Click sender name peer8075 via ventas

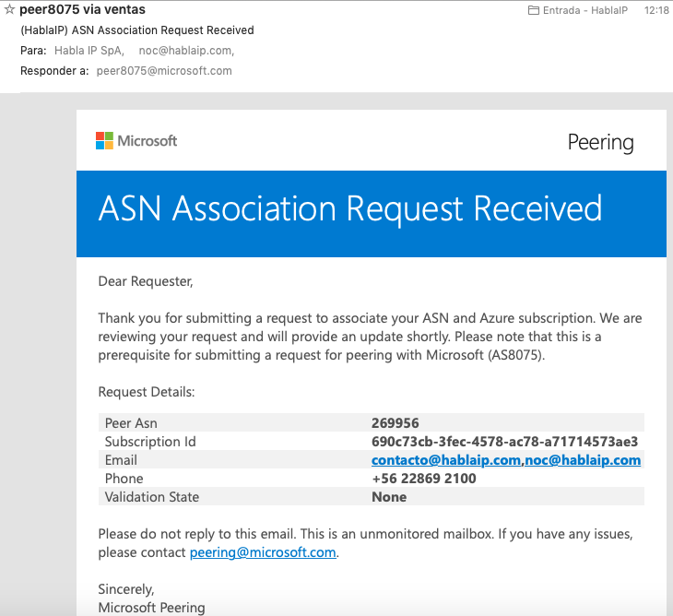point(82,9)
